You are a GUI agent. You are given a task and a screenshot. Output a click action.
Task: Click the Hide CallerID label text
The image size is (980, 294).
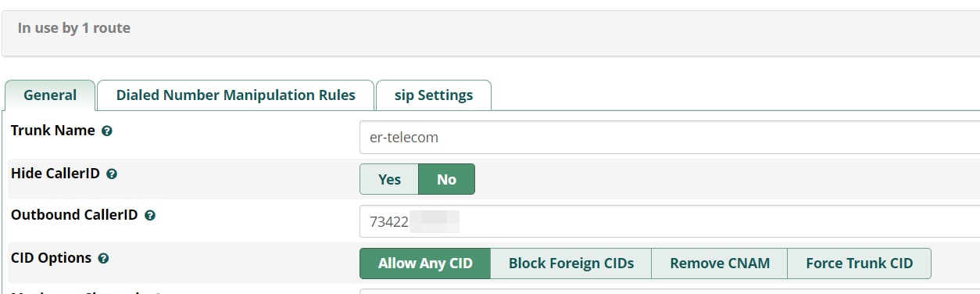click(x=55, y=174)
